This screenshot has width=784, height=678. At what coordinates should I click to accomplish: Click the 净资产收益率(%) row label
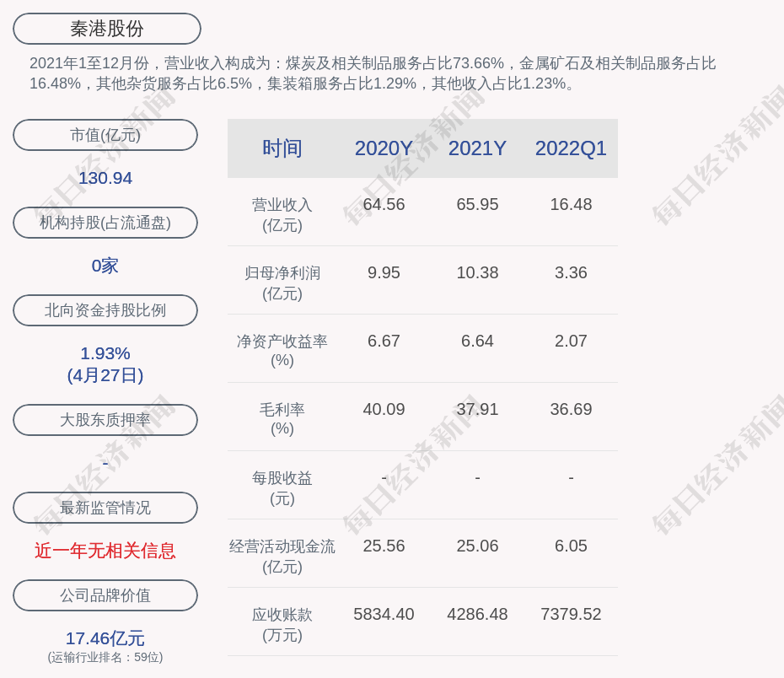pyautogui.click(x=282, y=351)
